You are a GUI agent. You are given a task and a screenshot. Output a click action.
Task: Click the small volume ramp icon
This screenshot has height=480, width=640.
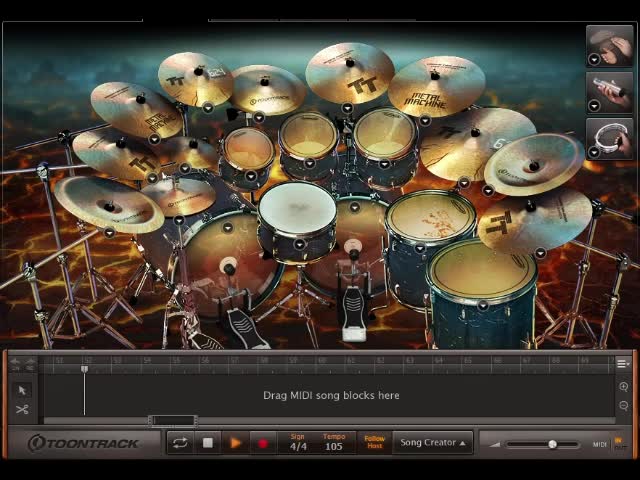(x=495, y=444)
